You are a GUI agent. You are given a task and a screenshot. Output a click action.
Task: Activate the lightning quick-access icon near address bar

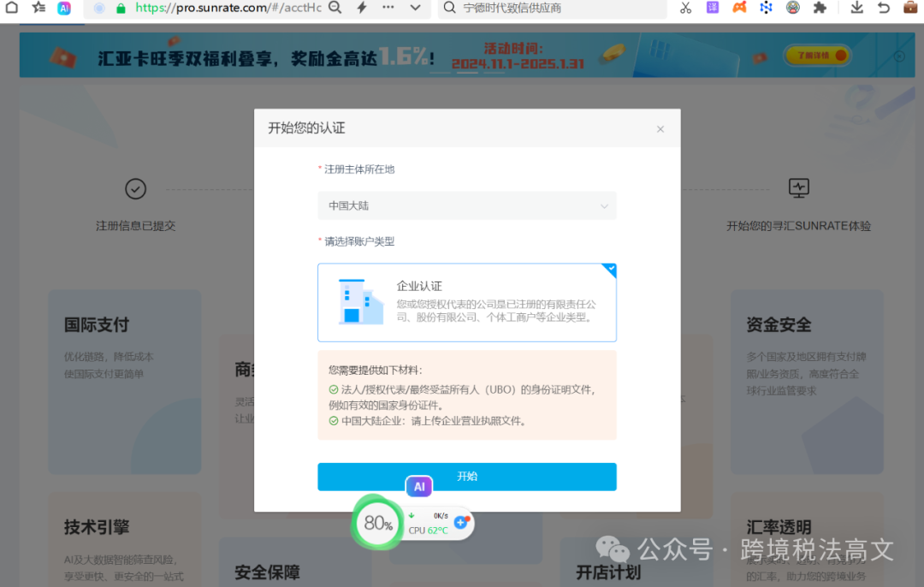[361, 8]
